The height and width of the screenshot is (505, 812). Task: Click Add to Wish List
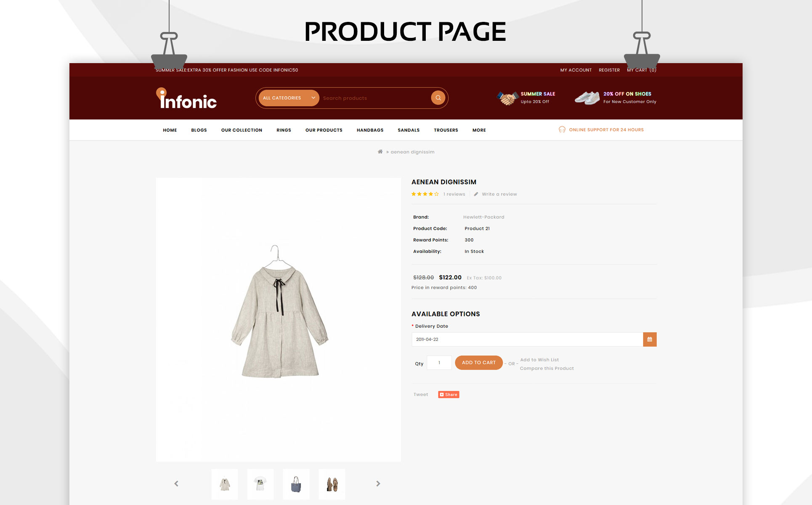[x=539, y=360]
